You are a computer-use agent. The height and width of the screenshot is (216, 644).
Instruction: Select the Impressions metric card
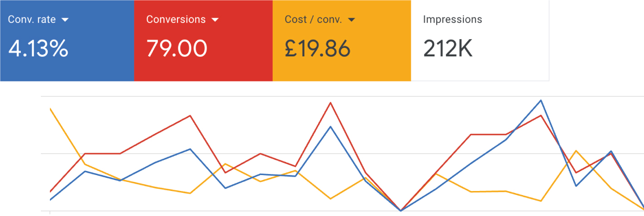[x=480, y=40]
